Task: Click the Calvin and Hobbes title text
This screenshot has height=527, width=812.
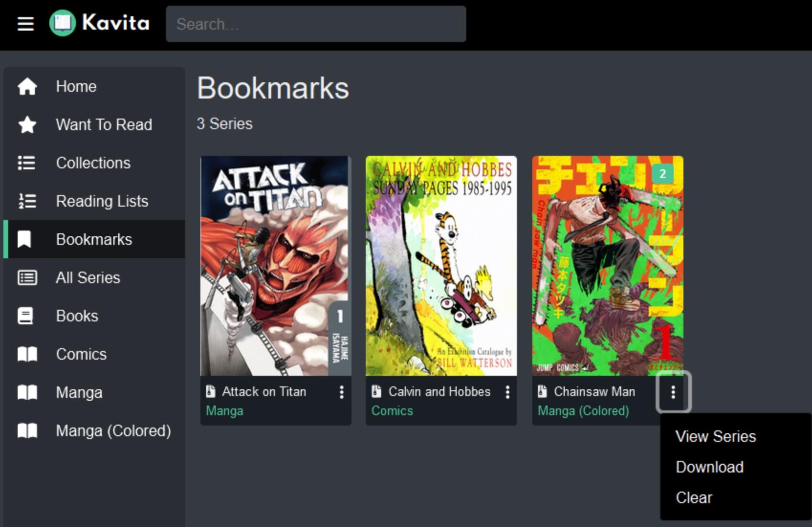Action: [x=439, y=392]
